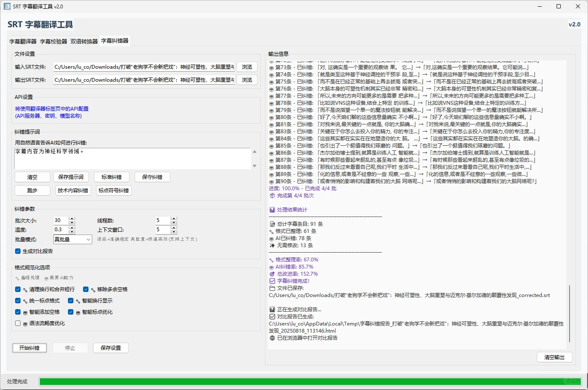Click the 保存设置 button
This screenshot has height=390, width=588.
[111, 348]
